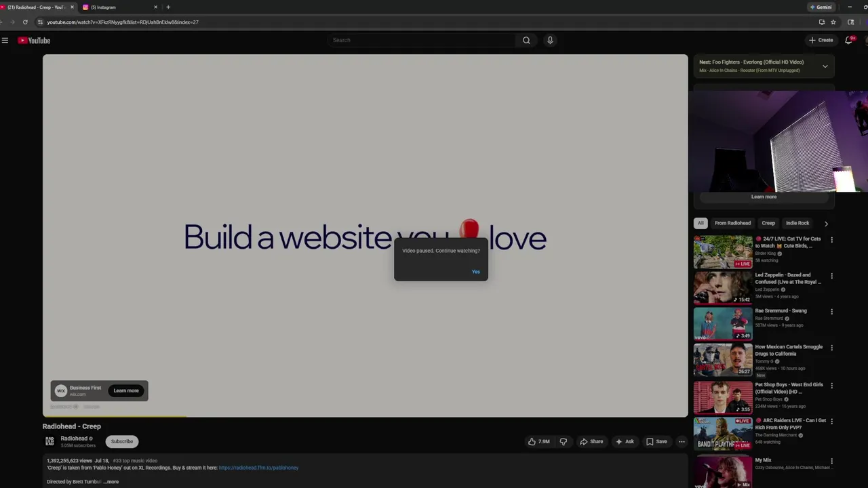Bookmark this page with star icon
This screenshot has width=868, height=488.
pyautogui.click(x=833, y=22)
